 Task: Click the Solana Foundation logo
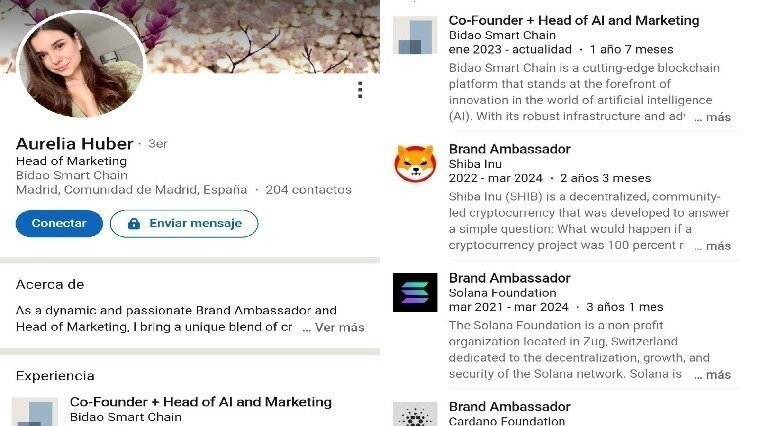pos(414,292)
